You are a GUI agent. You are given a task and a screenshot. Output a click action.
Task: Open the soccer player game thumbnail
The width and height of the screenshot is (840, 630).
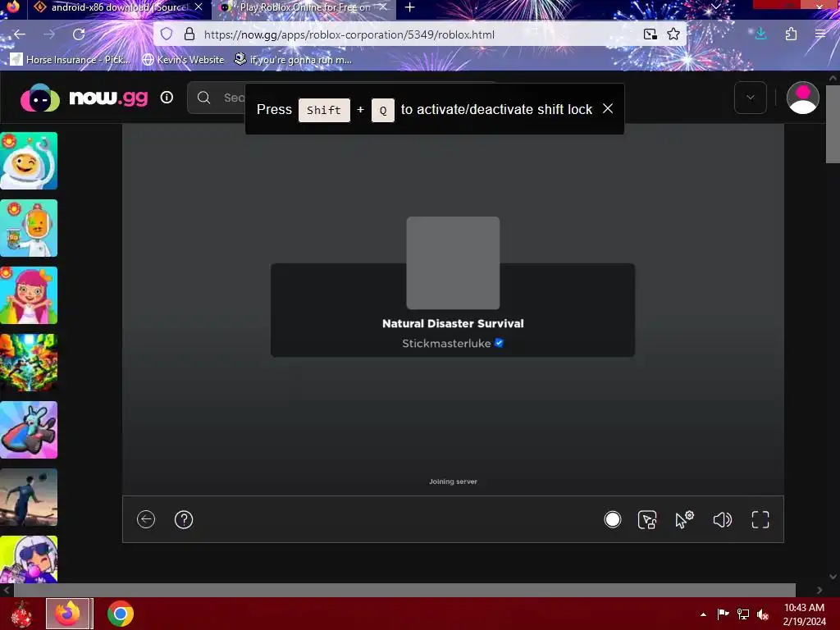[29, 497]
